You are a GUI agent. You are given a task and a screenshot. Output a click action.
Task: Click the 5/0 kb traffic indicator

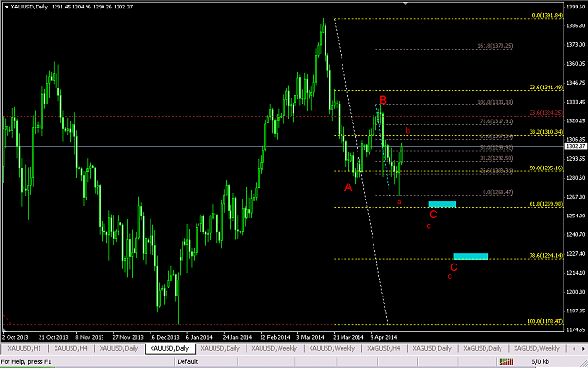[x=540, y=361]
